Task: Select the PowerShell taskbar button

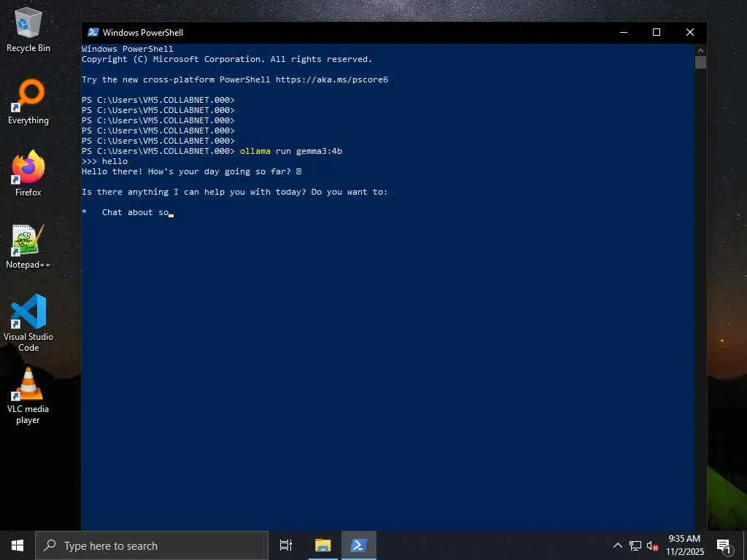Action: (359, 545)
